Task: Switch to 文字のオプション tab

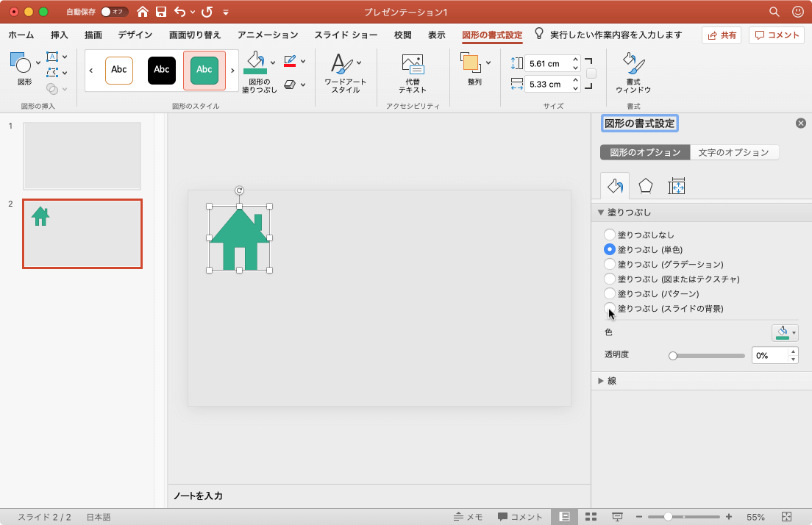Action: (733, 152)
